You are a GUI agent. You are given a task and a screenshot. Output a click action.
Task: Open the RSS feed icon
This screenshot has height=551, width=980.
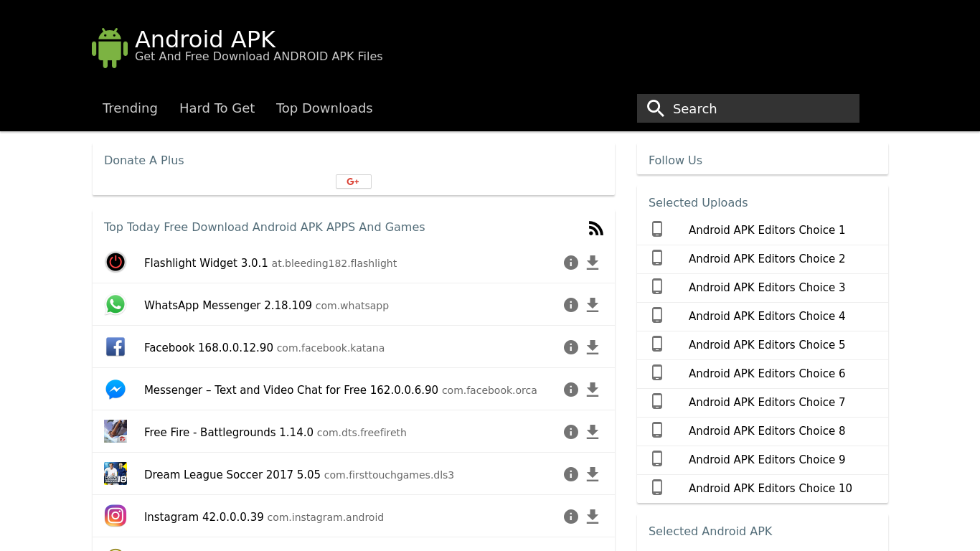[x=595, y=228]
